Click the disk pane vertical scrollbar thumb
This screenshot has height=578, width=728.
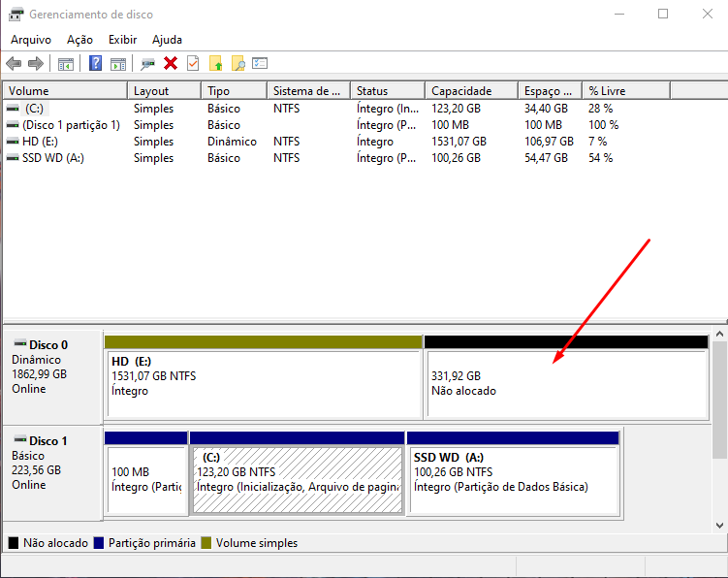[x=719, y=400]
